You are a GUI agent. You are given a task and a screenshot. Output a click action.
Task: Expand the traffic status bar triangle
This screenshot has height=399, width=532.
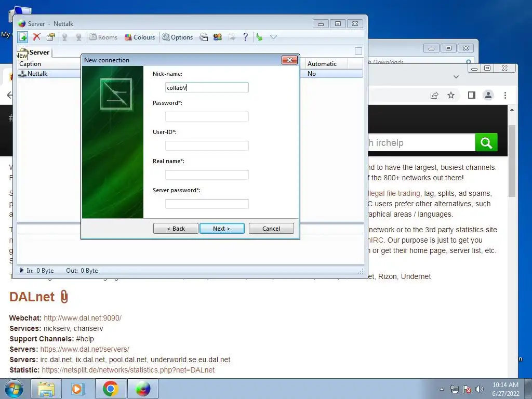tap(22, 270)
